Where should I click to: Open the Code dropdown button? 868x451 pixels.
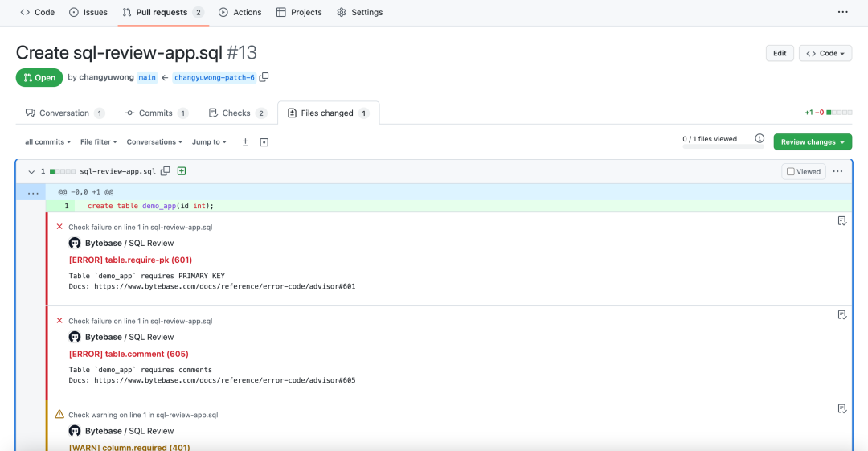825,53
